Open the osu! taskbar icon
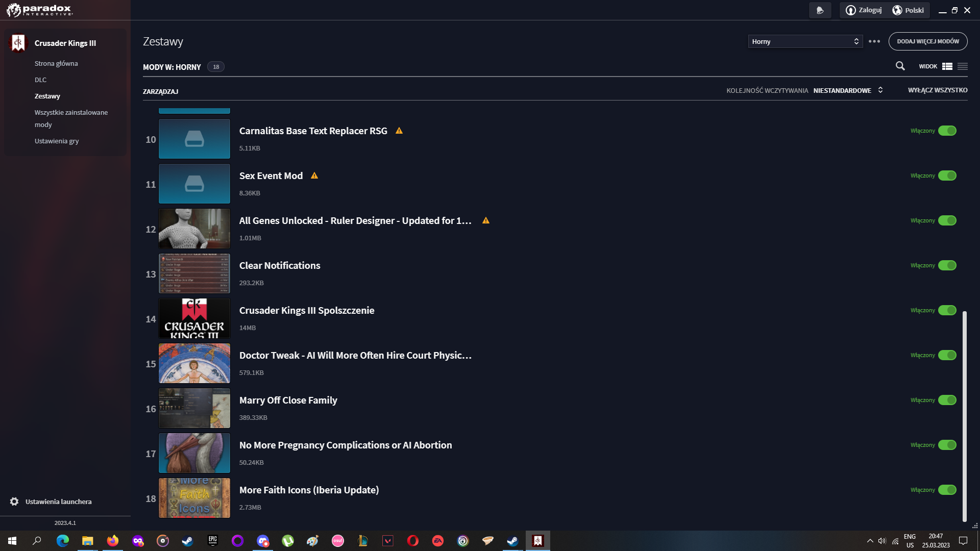The width and height of the screenshot is (980, 551). (338, 541)
